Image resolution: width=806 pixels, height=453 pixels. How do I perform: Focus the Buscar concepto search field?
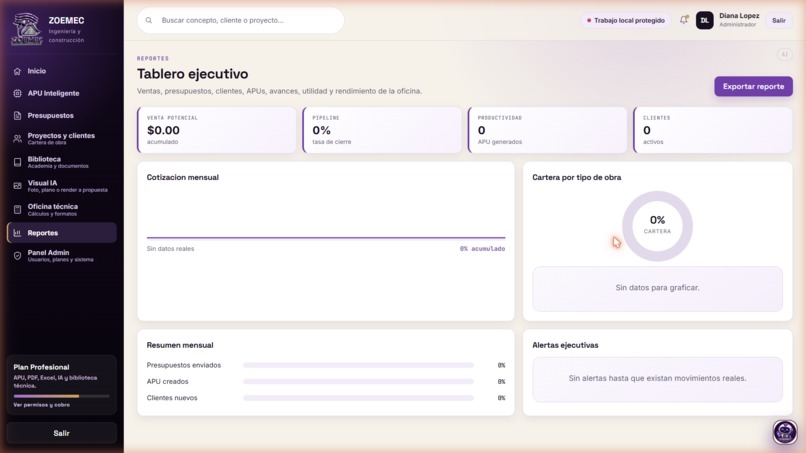pyautogui.click(x=241, y=21)
